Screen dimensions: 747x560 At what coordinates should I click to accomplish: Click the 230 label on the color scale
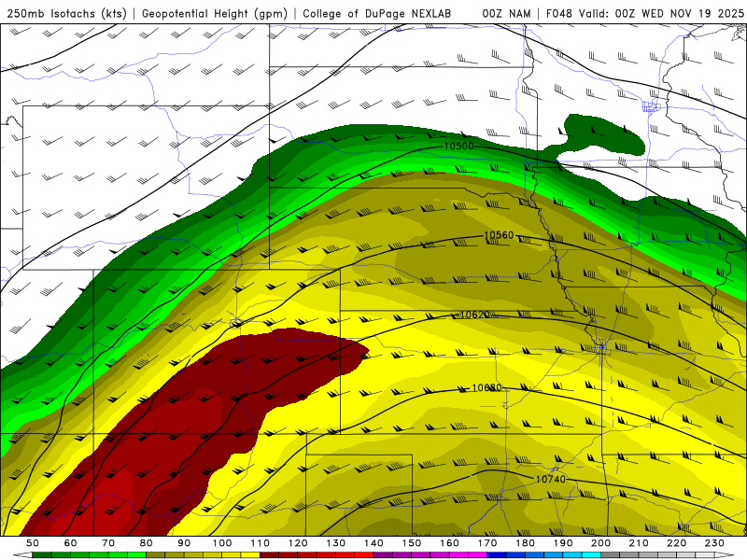[714, 543]
